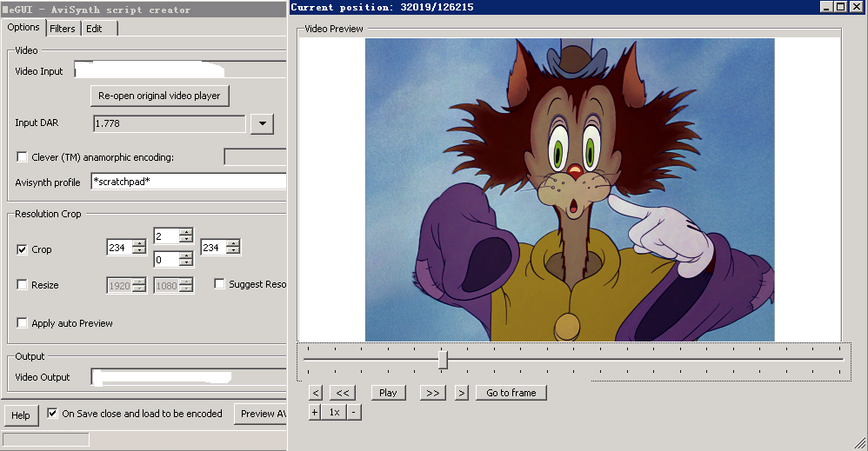Click the Preview AVS button

(261, 414)
